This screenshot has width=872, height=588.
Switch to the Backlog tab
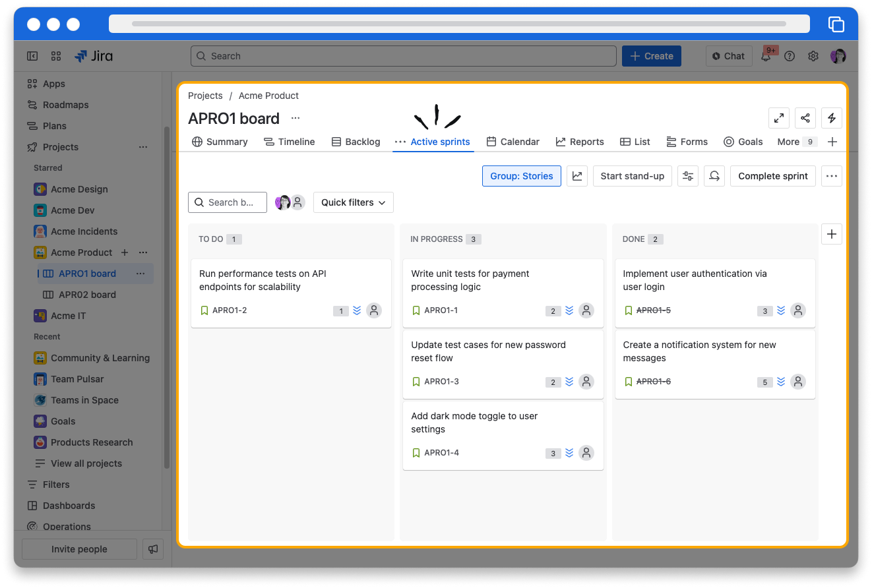(x=356, y=142)
